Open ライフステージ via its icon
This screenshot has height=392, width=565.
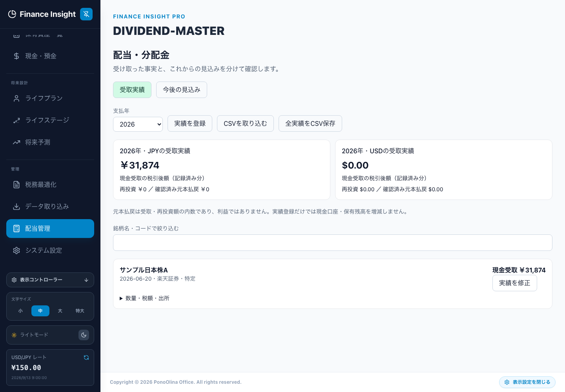point(16,120)
